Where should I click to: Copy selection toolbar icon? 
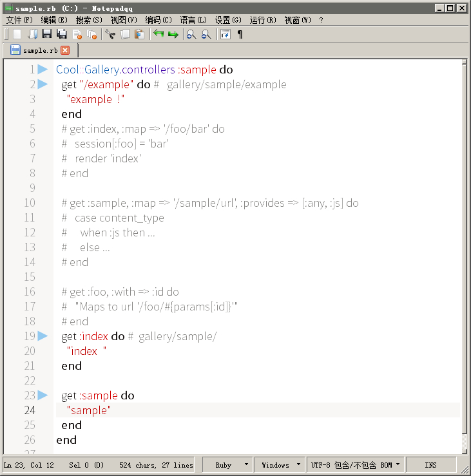[x=125, y=34]
